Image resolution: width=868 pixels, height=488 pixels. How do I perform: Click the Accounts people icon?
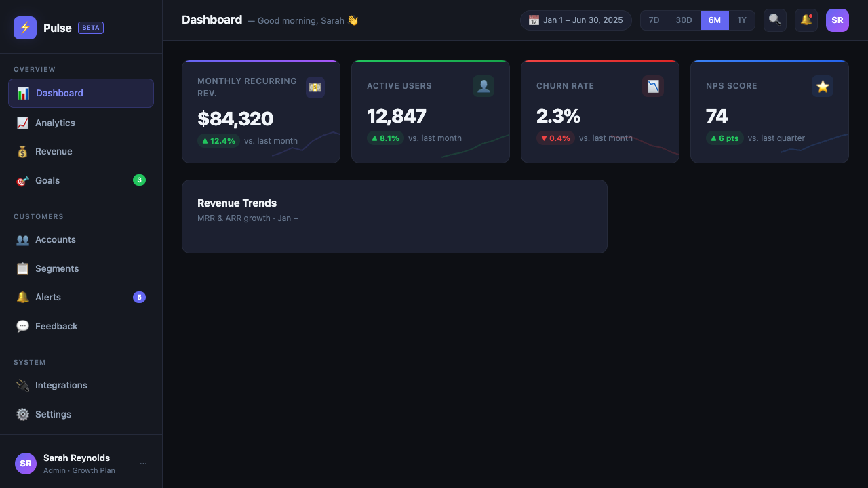(x=22, y=239)
